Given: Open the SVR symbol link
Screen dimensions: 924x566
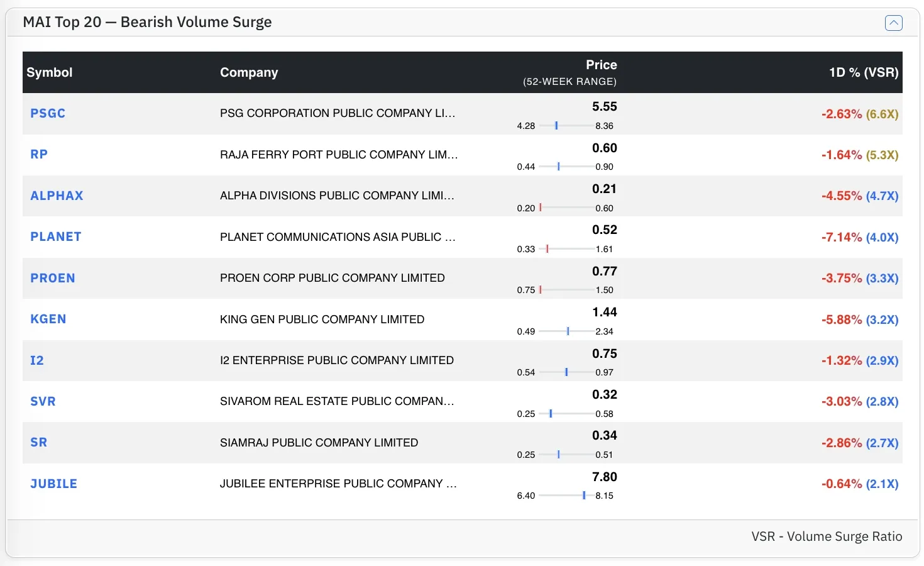Looking at the screenshot, I should click(43, 401).
